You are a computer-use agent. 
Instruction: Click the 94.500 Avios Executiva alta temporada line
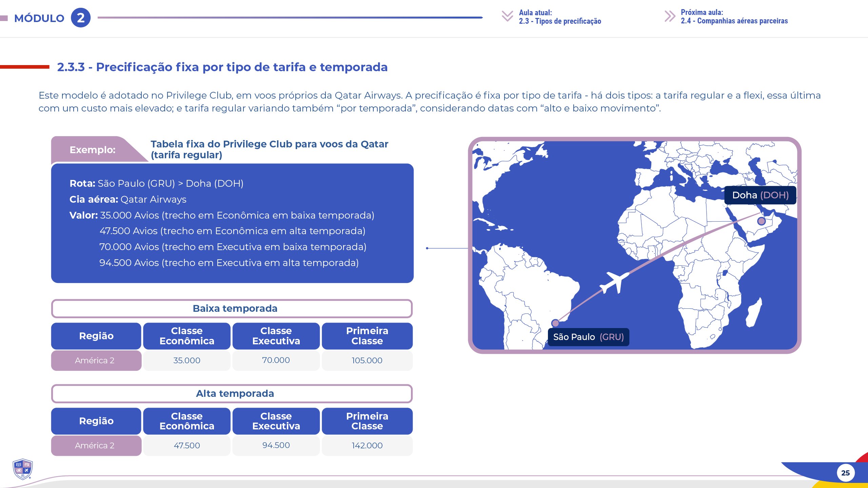[x=229, y=263]
